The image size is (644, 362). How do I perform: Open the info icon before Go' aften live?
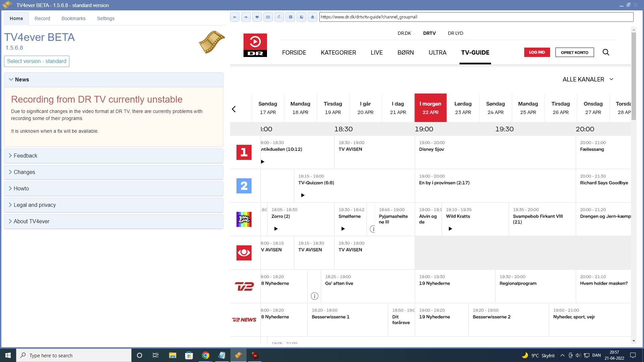(314, 296)
